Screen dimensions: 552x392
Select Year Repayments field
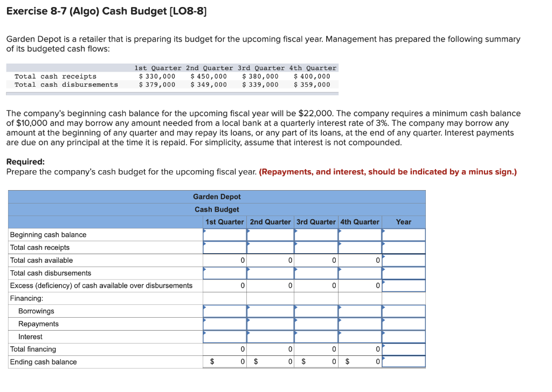tap(404, 324)
